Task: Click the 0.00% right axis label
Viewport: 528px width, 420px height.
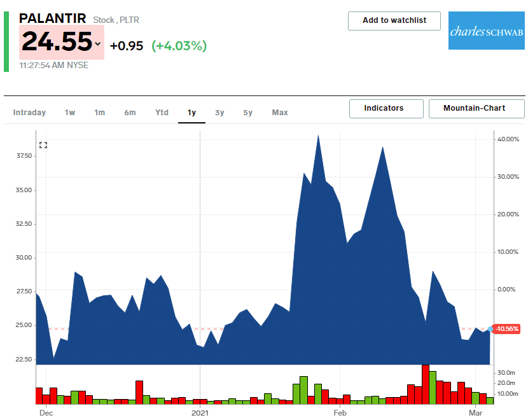Action: (x=506, y=290)
